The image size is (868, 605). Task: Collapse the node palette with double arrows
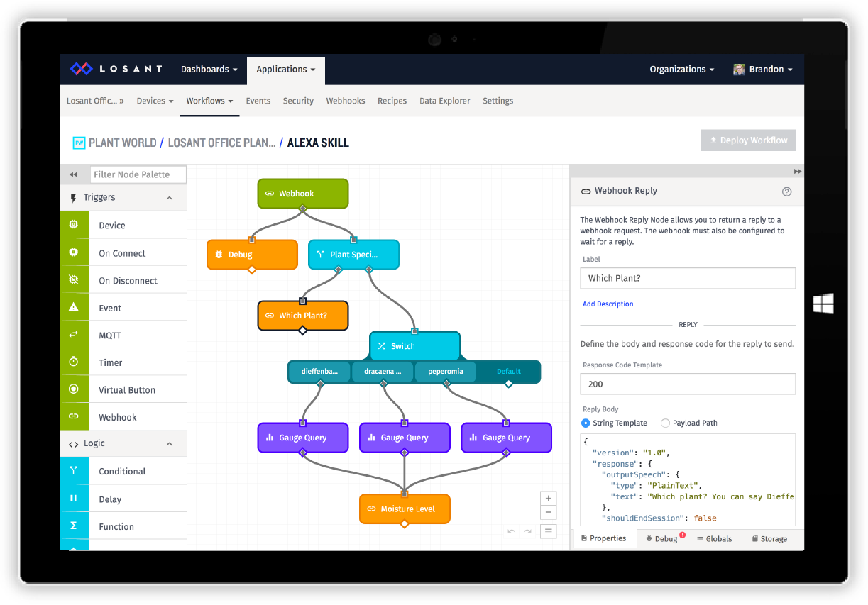[x=73, y=174]
